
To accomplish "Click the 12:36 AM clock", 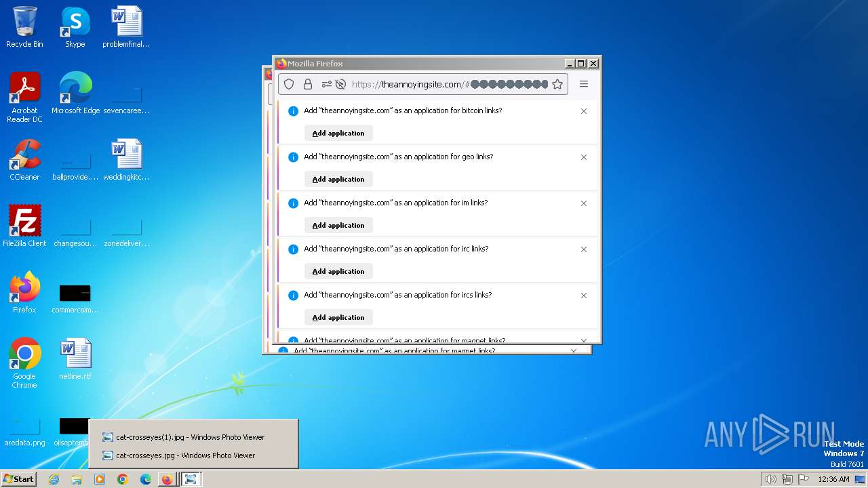I will click(833, 479).
